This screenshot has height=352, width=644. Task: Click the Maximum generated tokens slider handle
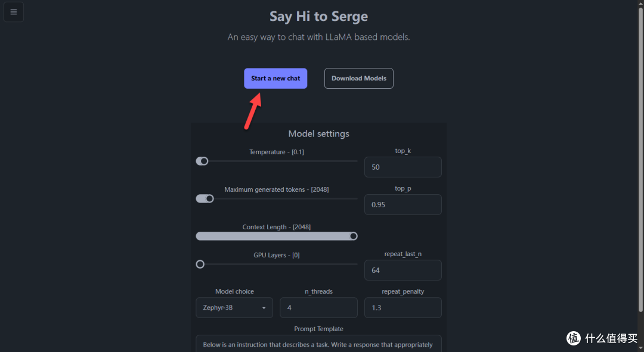click(209, 198)
